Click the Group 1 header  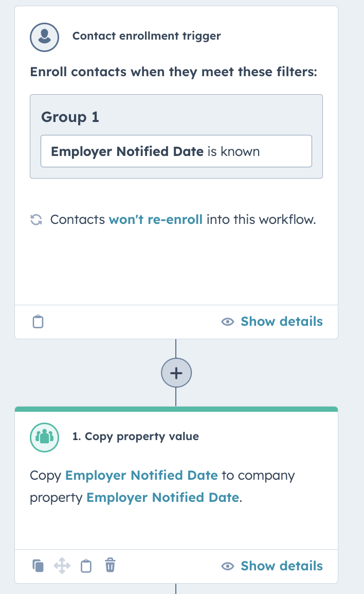coord(69,117)
